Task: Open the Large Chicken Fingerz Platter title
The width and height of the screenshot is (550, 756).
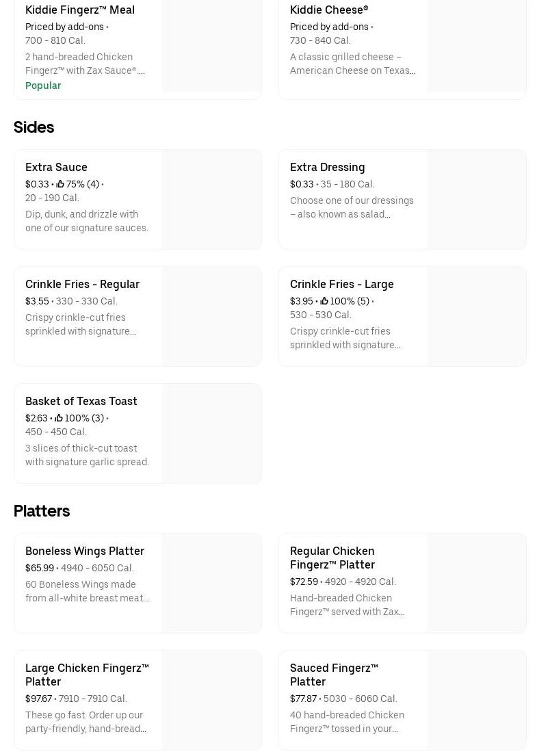Action: click(x=87, y=675)
